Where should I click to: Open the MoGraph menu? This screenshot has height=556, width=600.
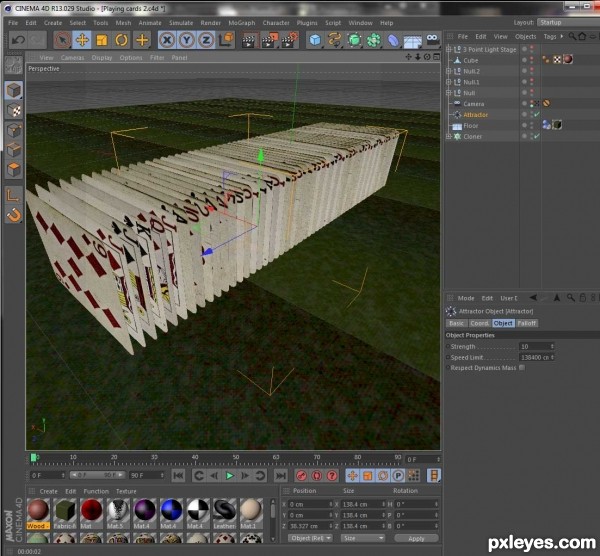241,23
